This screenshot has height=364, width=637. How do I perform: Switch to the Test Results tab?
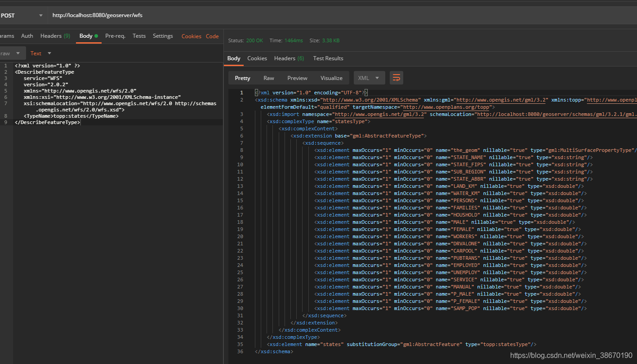coord(328,58)
